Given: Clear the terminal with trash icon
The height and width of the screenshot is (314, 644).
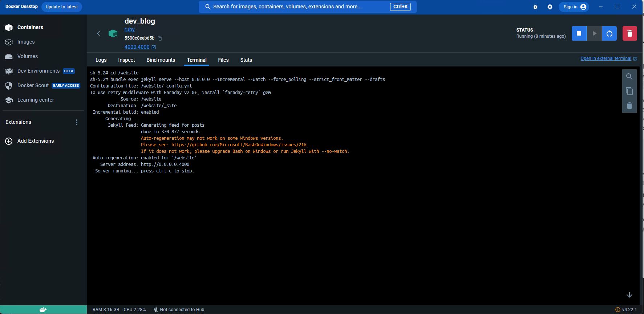Looking at the screenshot, I should click(x=629, y=106).
